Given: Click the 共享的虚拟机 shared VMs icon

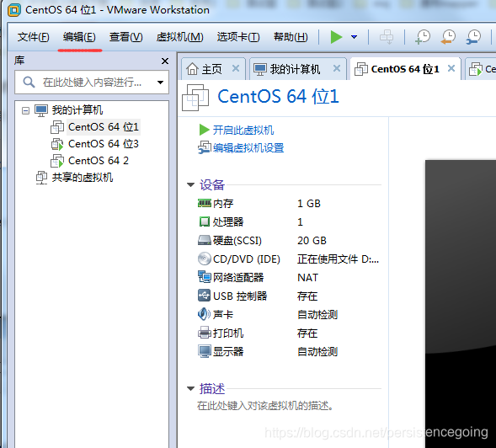Looking at the screenshot, I should click(41, 178).
